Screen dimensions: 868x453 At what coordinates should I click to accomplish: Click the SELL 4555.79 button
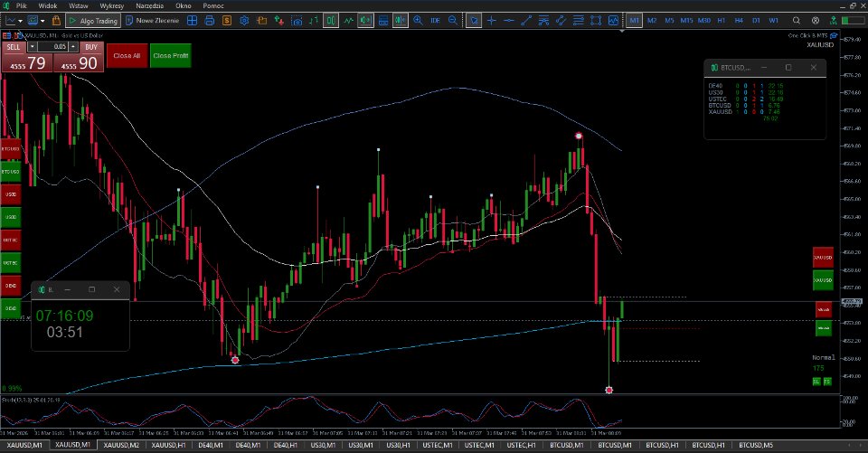pyautogui.click(x=27, y=57)
